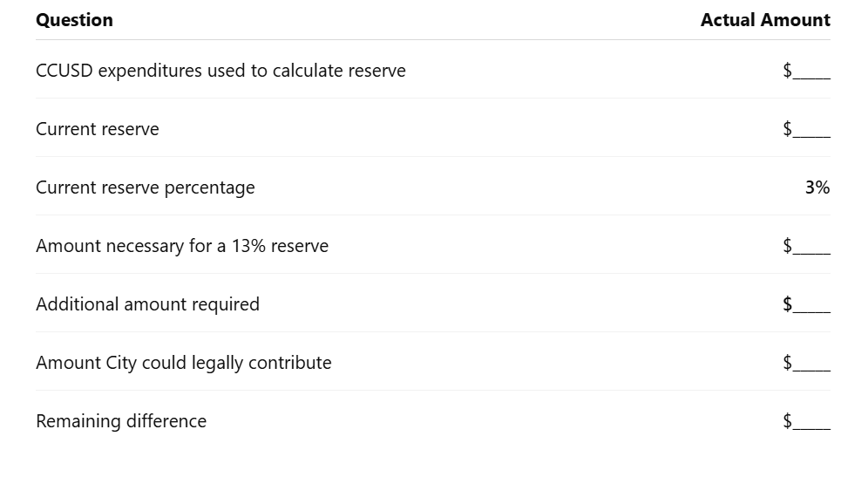Screen dimensions: 868x484
Task: Click the 13% text in fourth row
Action: point(248,246)
